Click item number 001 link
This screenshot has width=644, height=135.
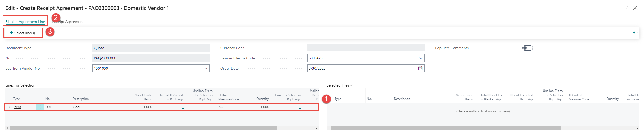[x=49, y=107]
